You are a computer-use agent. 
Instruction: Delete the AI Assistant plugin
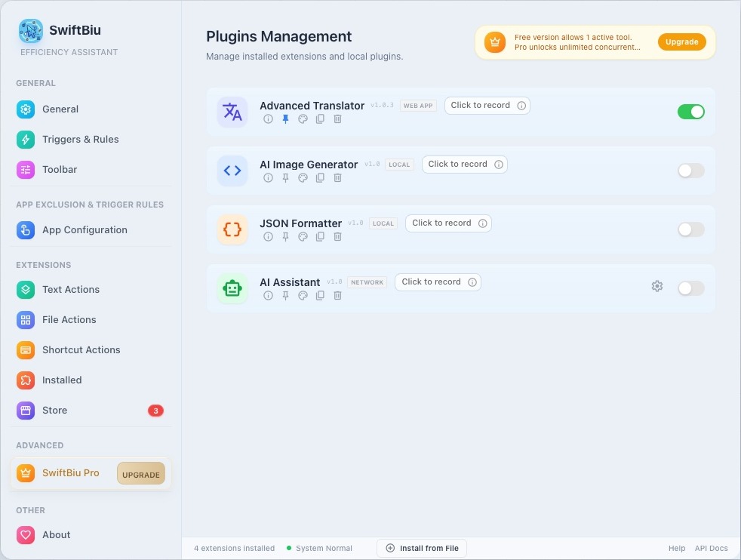coord(337,295)
